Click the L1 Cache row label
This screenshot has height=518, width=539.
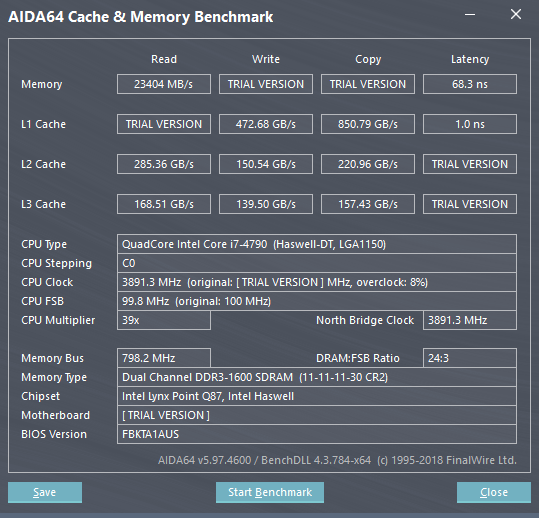(x=43, y=124)
